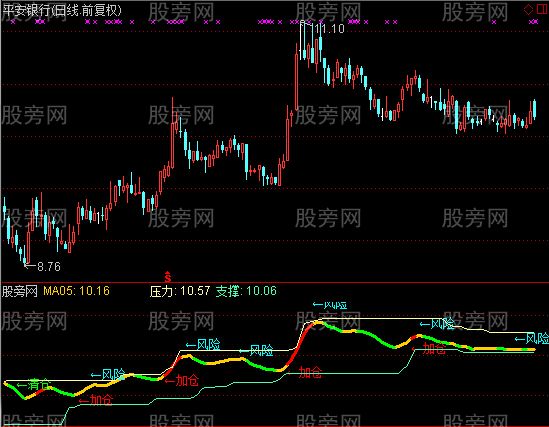Click the red diamond icon in the chart corner
Viewport: 549px width, 427px height.
point(528,9)
